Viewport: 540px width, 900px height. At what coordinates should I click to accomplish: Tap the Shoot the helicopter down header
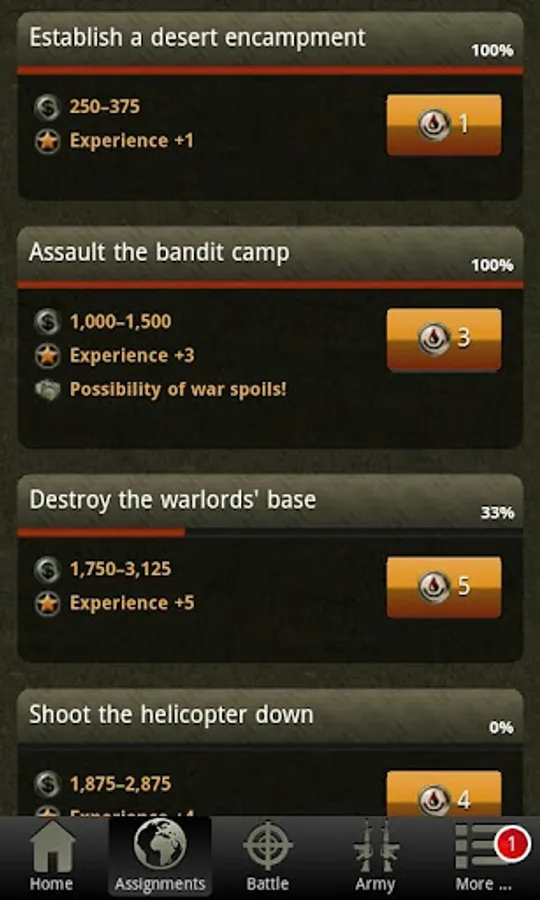[x=171, y=715]
